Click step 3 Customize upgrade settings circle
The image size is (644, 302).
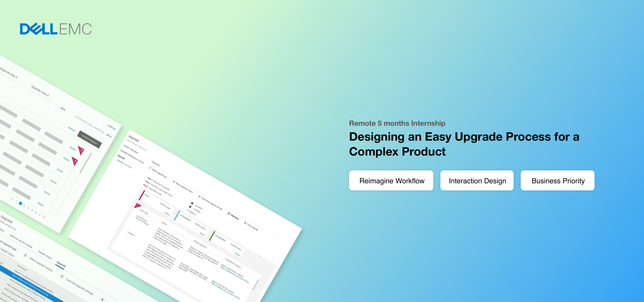199,196
